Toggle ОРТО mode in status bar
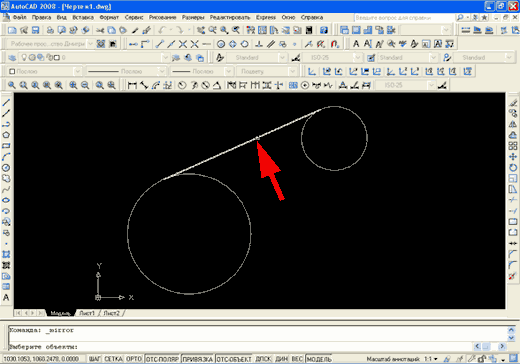The height and width of the screenshot is (364, 520). [x=134, y=359]
